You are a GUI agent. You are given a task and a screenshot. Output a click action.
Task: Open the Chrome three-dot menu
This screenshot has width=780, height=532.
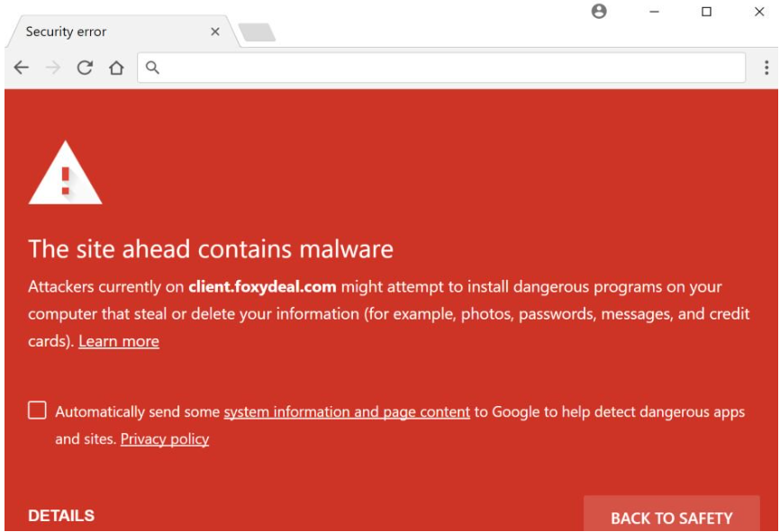tap(766, 68)
